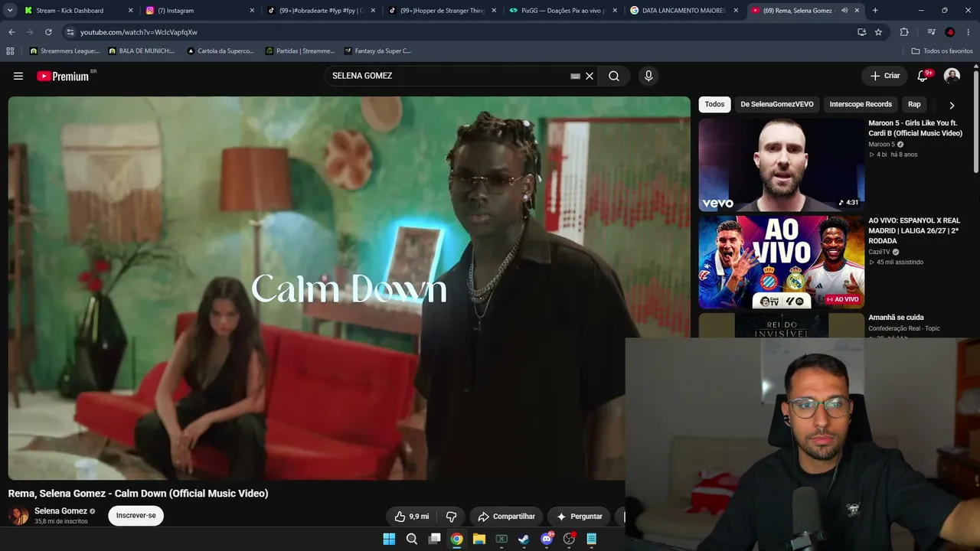980x551 pixels.
Task: Click the magnifier search button on YouTube
Action: point(614,76)
